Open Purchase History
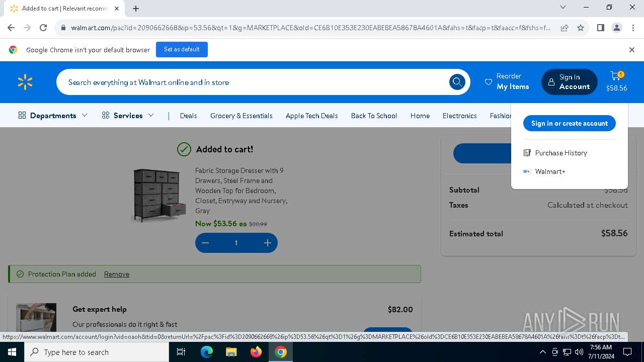 [x=561, y=153]
